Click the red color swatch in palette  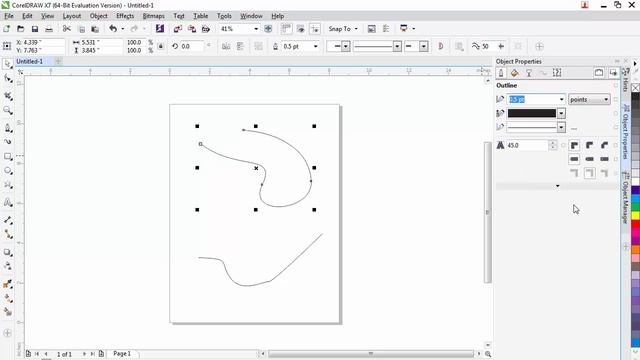pos(636,224)
